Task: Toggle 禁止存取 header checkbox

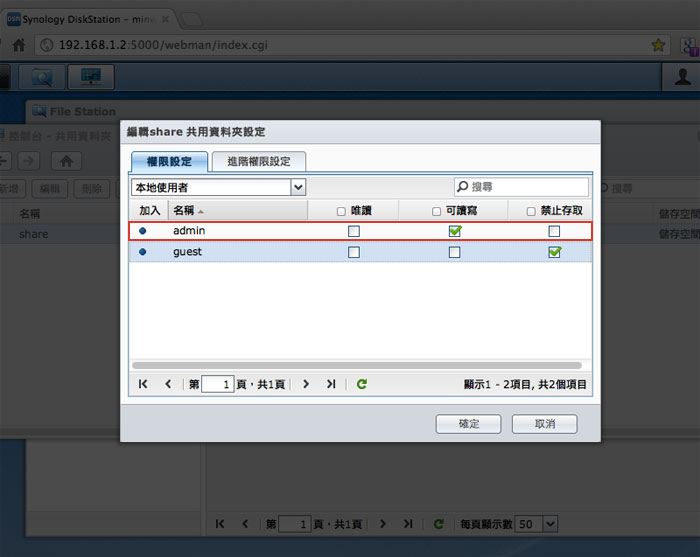Action: point(531,211)
